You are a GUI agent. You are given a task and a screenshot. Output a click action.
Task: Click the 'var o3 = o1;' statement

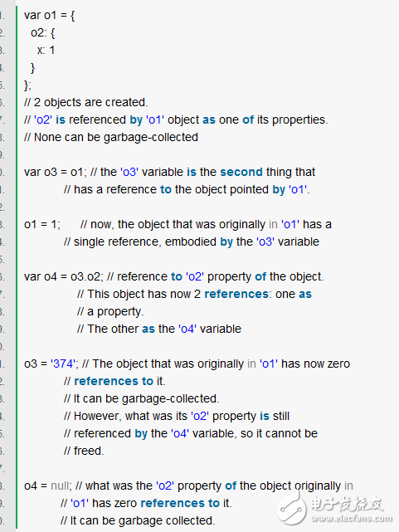click(56, 172)
